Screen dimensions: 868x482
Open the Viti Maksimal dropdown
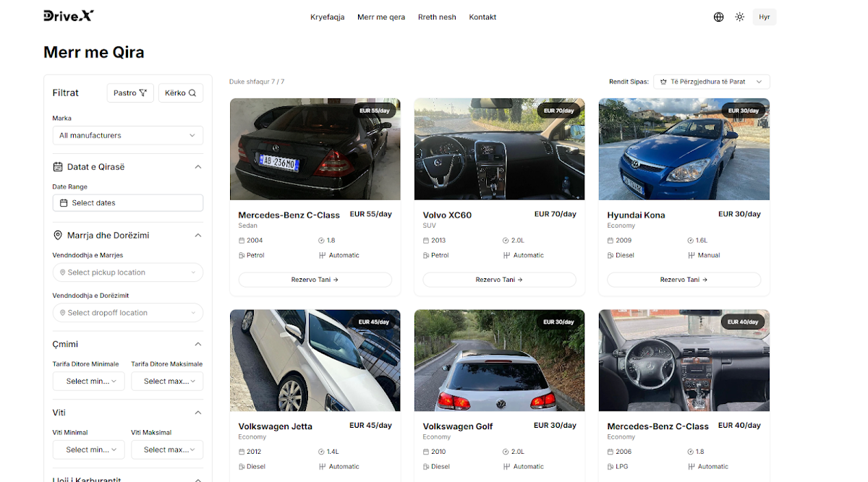pos(167,449)
